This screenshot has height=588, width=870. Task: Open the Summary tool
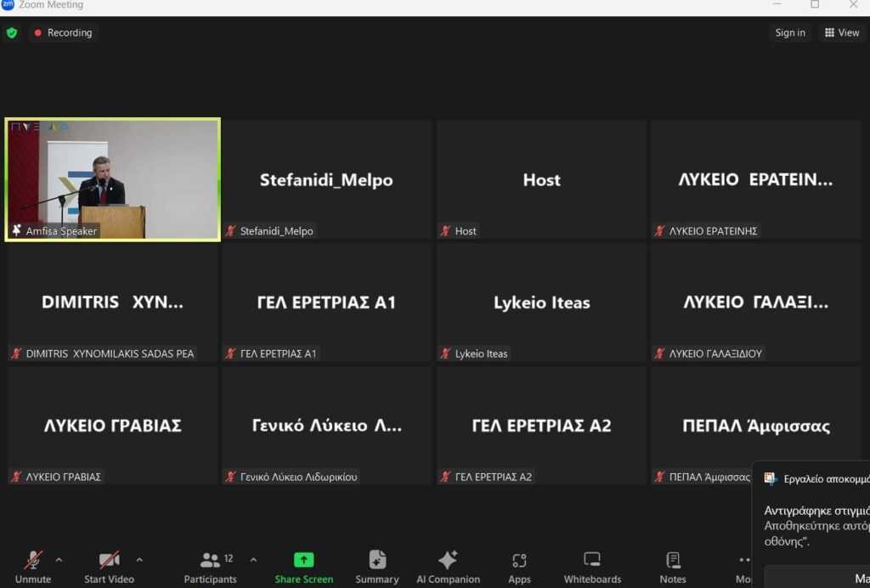point(377,560)
